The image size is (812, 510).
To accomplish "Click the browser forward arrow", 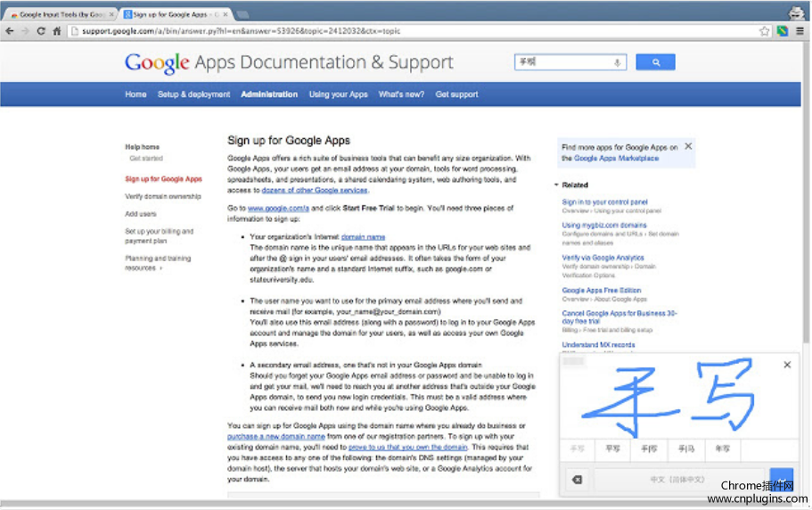I will point(25,31).
